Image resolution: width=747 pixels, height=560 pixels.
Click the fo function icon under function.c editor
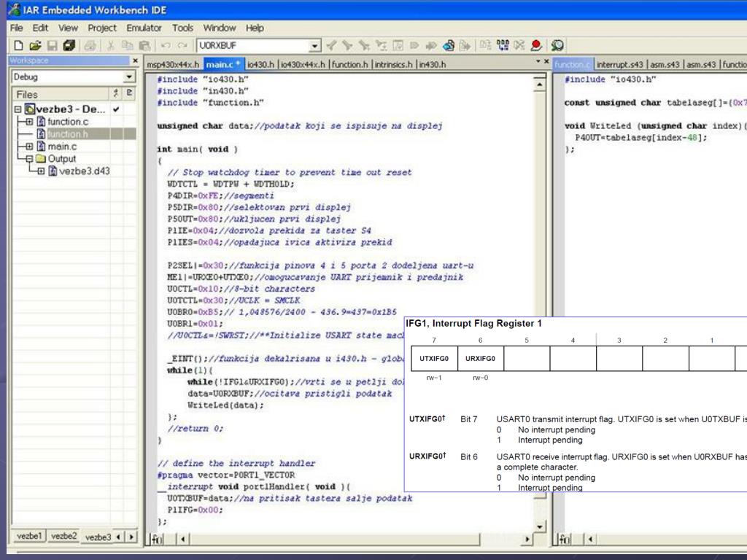(564, 539)
